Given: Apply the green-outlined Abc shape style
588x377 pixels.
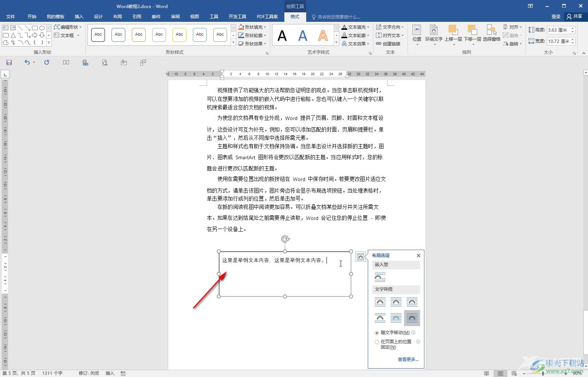Looking at the screenshot, I should (220, 35).
